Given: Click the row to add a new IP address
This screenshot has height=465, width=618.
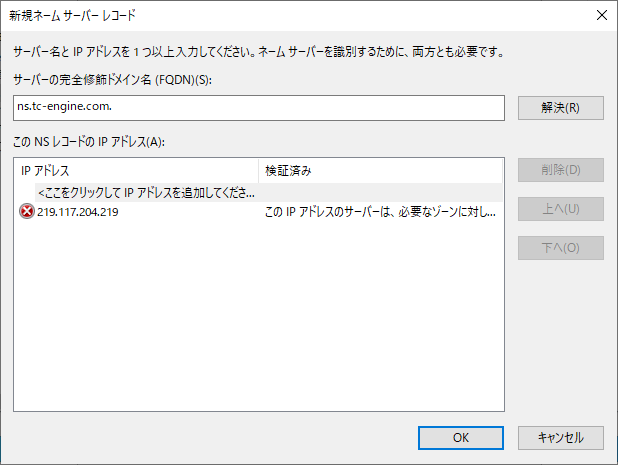Looking at the screenshot, I should (268, 193).
